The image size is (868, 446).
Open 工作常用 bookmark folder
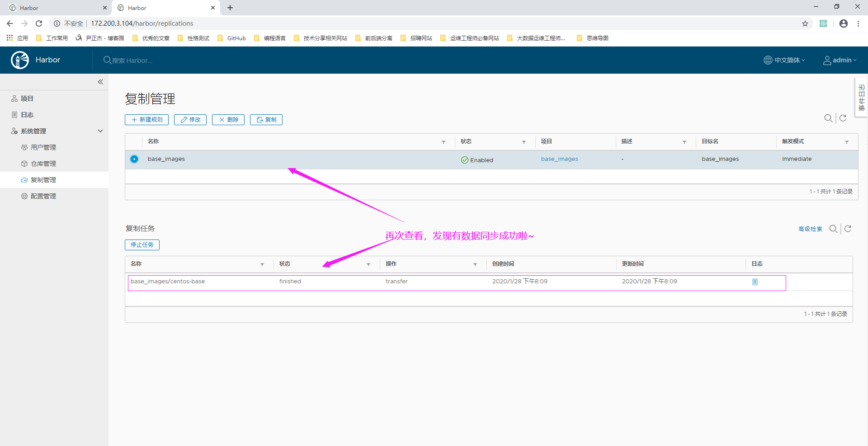point(52,38)
